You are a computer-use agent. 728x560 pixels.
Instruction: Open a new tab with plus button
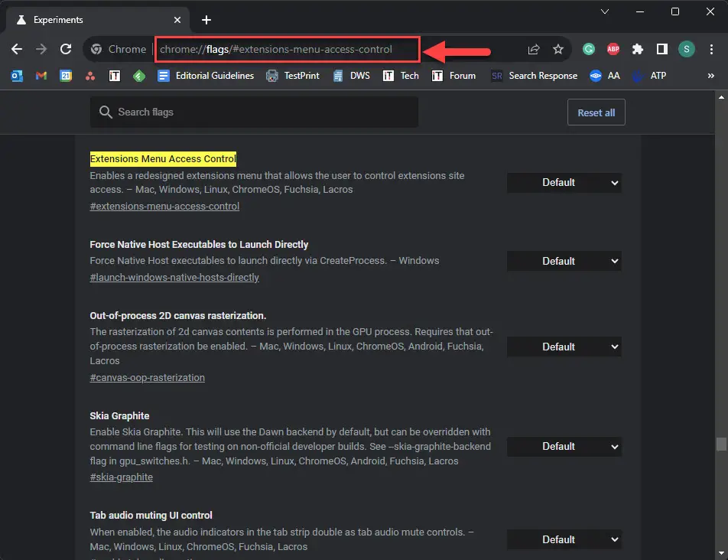pyautogui.click(x=206, y=20)
